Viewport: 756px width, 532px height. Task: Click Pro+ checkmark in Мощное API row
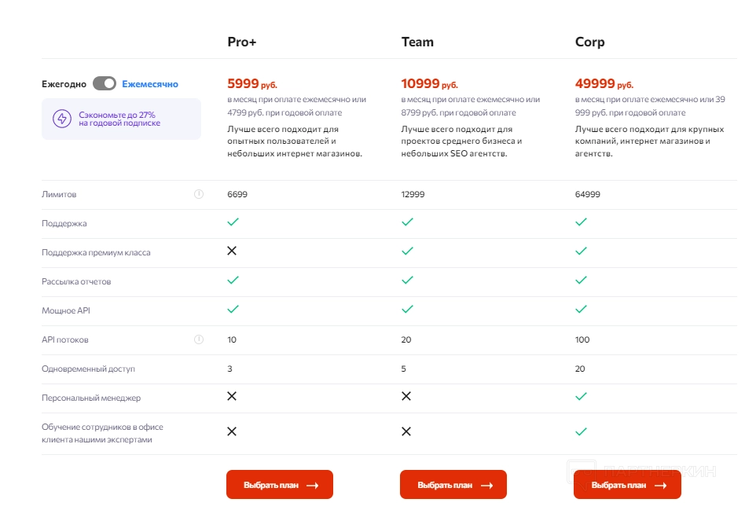pos(233,310)
